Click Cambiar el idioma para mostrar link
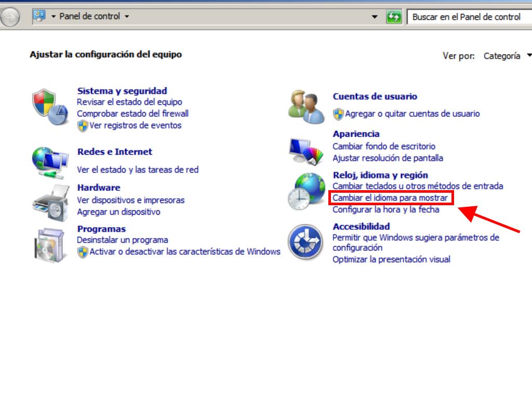The height and width of the screenshot is (399, 532). (x=390, y=198)
